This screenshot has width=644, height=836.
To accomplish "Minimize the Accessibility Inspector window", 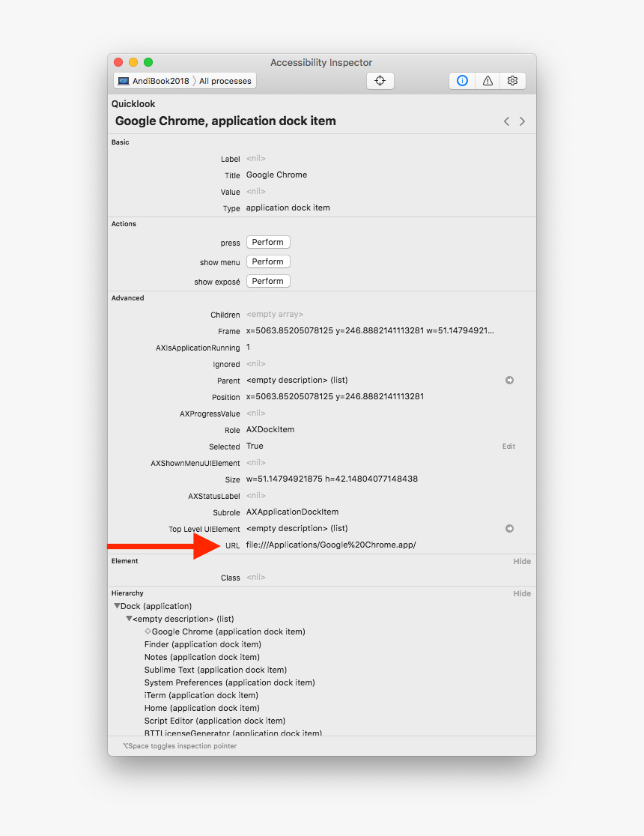I will [x=133, y=62].
